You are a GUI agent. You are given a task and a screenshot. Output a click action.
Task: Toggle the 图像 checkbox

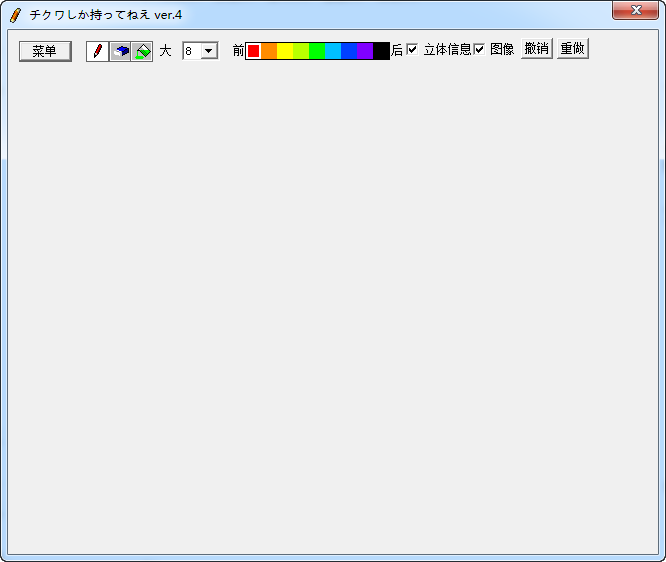pyautogui.click(x=479, y=49)
